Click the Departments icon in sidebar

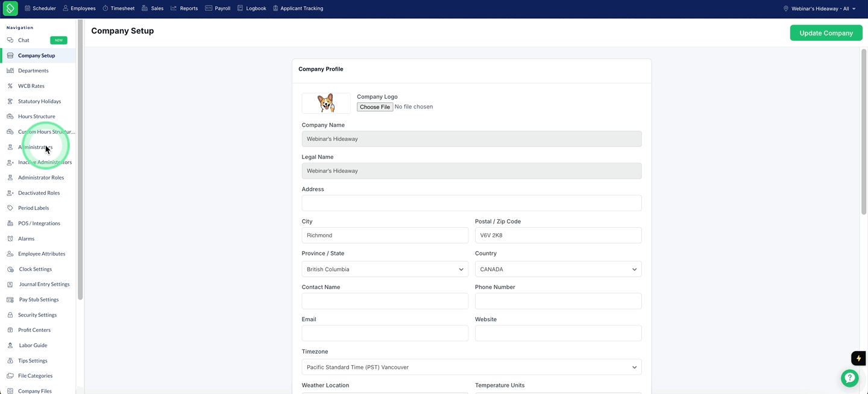(x=10, y=70)
